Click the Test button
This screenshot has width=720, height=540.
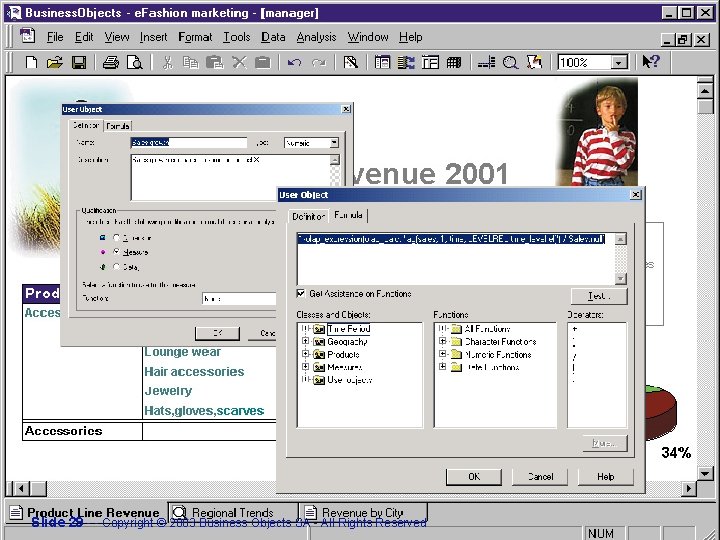point(599,296)
